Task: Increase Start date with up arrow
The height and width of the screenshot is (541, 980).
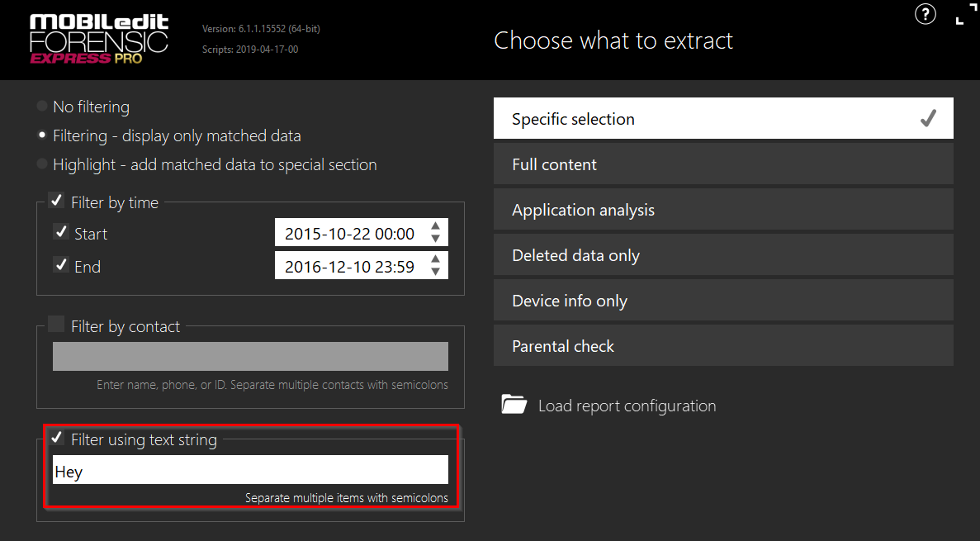Action: point(436,227)
